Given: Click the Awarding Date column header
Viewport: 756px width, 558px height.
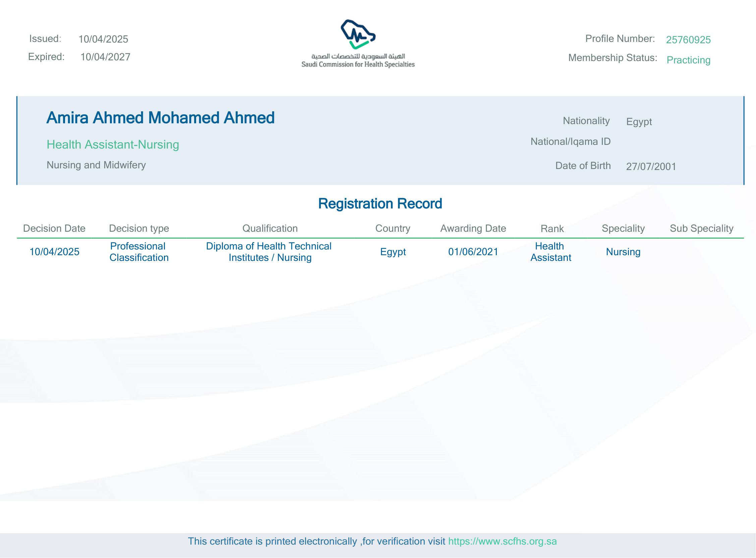Looking at the screenshot, I should [473, 228].
